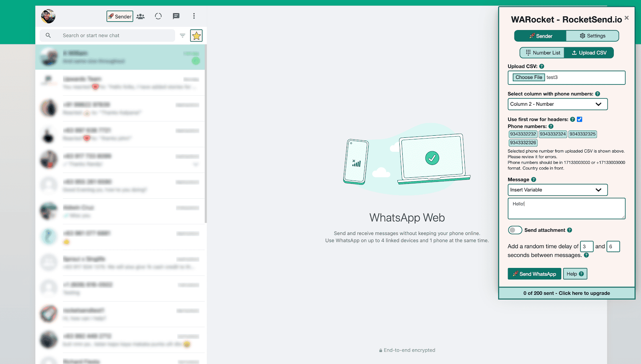Switch to the Settings tab
Image resolution: width=641 pixels, height=364 pixels.
point(592,36)
